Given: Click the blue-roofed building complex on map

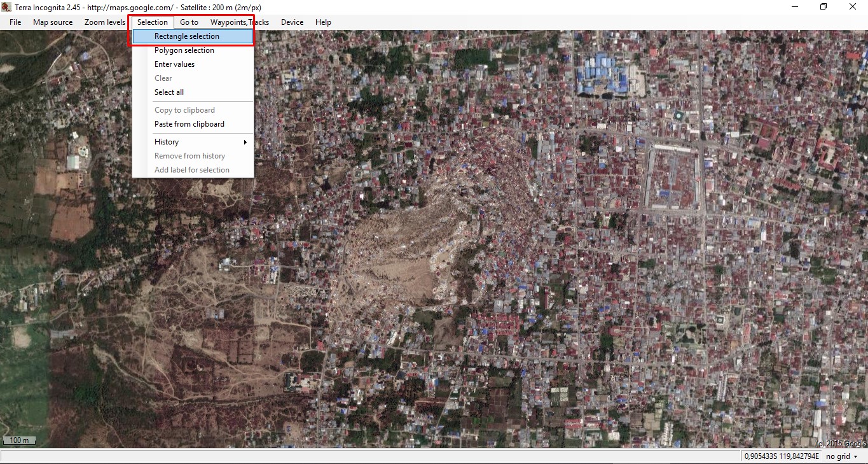Looking at the screenshot, I should click(x=602, y=74).
